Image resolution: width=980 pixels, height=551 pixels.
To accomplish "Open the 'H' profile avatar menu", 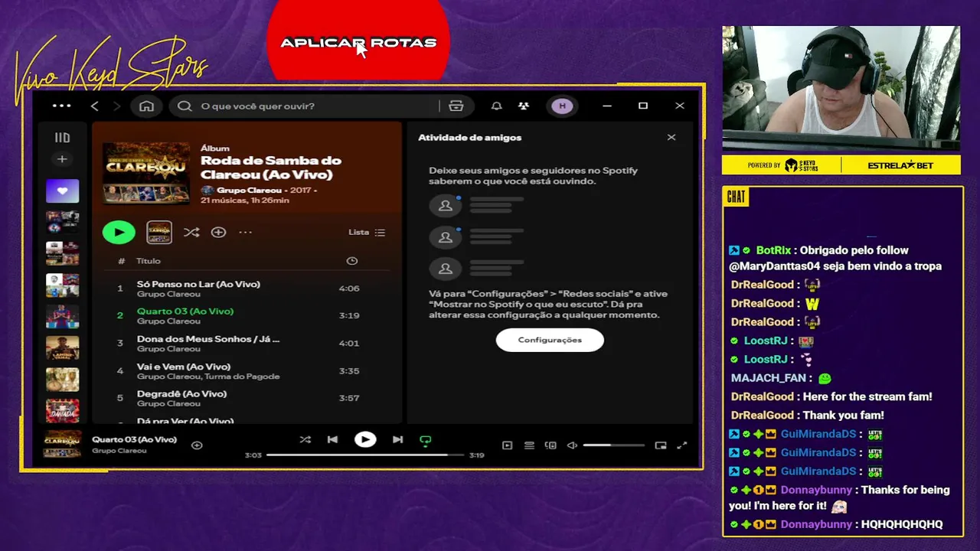I will pos(563,106).
